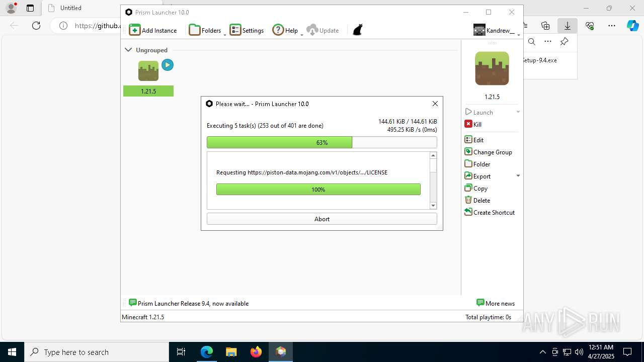Click the browser essentials heart icon

(590, 26)
